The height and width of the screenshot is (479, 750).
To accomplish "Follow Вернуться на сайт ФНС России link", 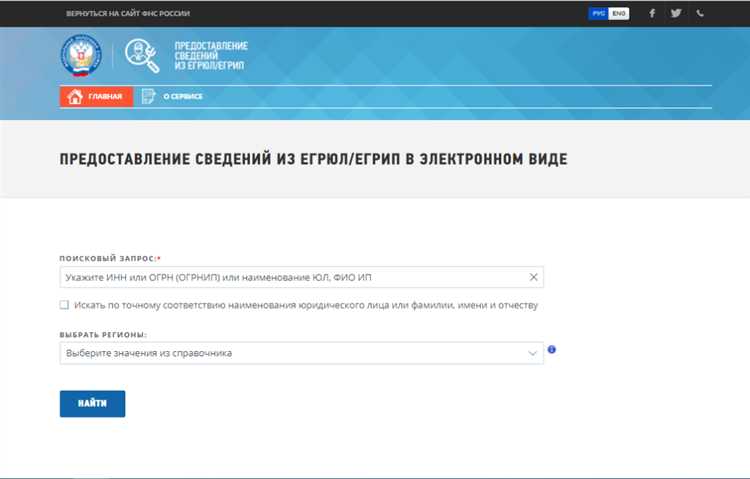I will 128,13.
